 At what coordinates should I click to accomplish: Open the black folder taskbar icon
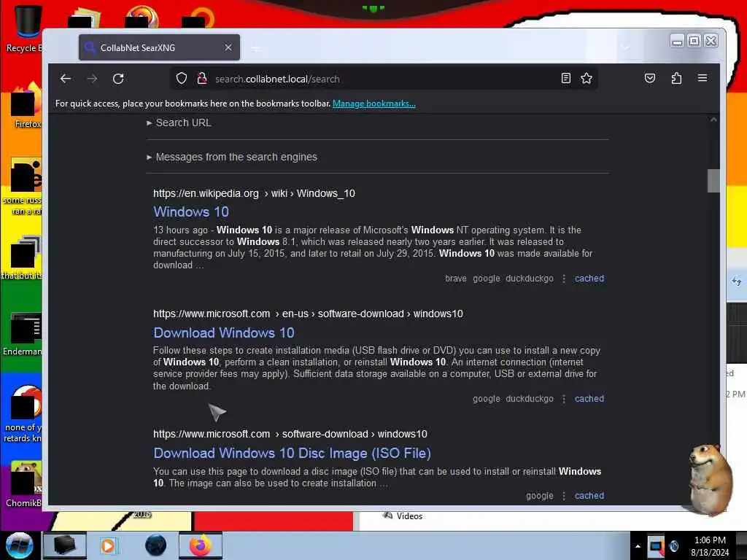click(x=64, y=545)
